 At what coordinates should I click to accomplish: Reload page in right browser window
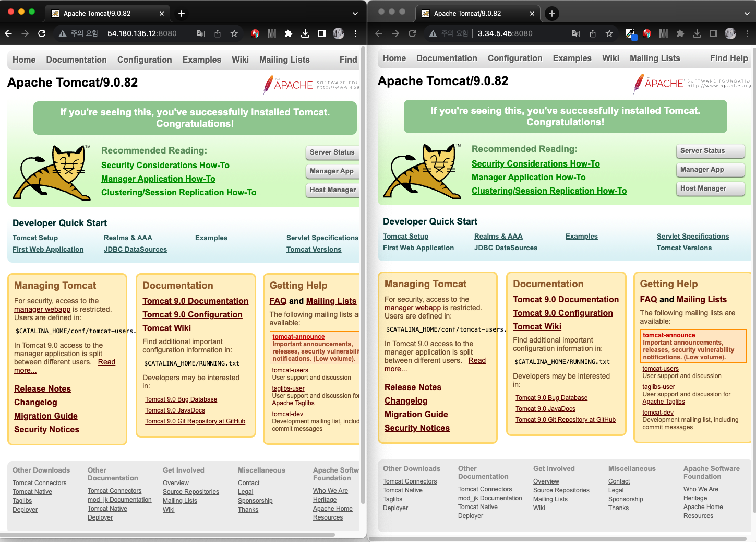[412, 33]
